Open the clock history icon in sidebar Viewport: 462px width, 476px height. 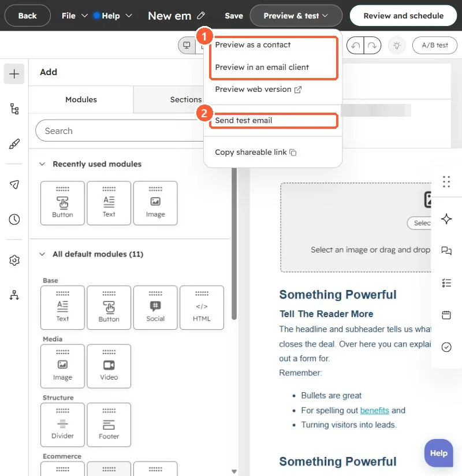(x=14, y=219)
